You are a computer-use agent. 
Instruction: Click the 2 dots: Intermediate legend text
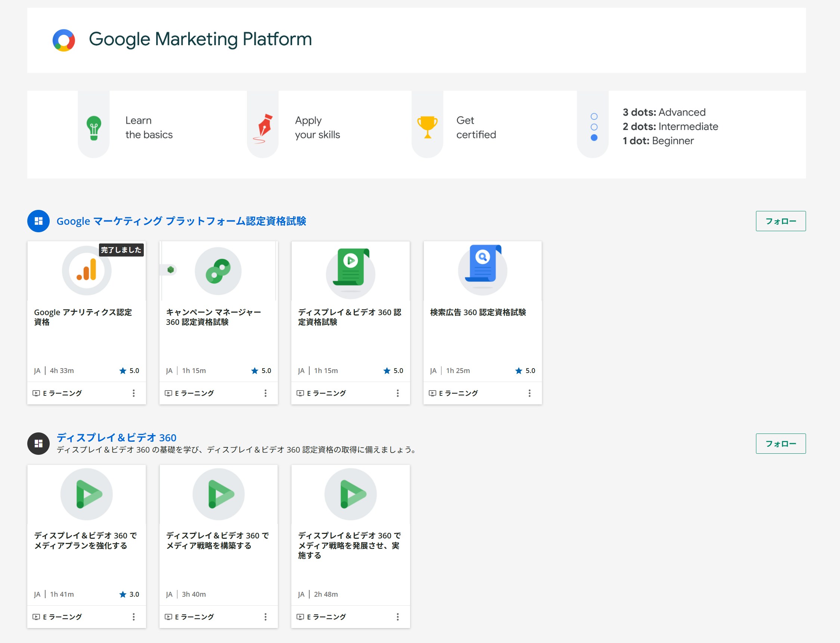[670, 126]
